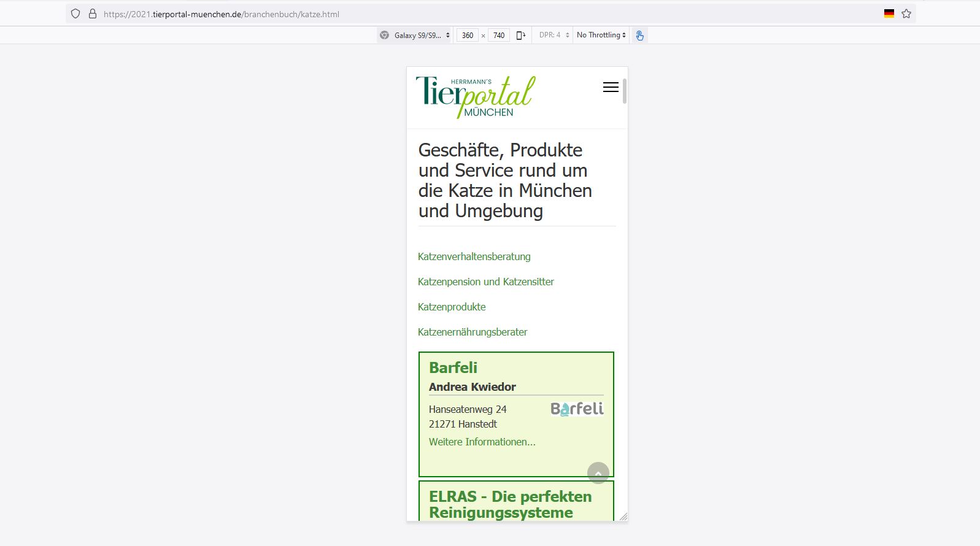Open the No Throttling dropdown

tap(601, 35)
